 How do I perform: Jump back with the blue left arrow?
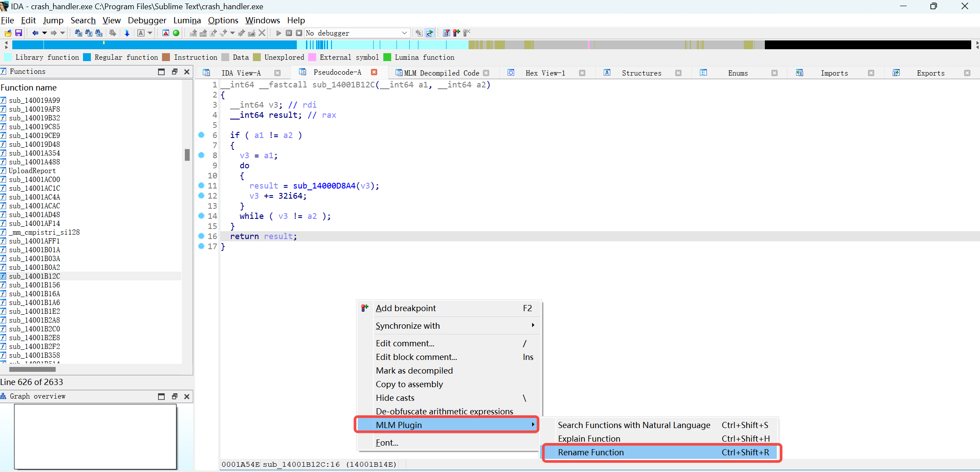point(35,33)
